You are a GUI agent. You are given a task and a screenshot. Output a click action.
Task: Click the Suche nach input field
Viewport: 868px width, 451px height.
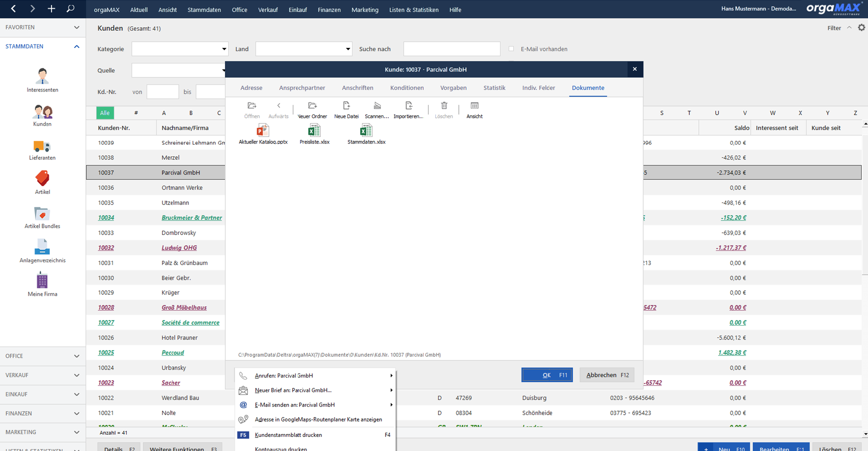pos(452,49)
